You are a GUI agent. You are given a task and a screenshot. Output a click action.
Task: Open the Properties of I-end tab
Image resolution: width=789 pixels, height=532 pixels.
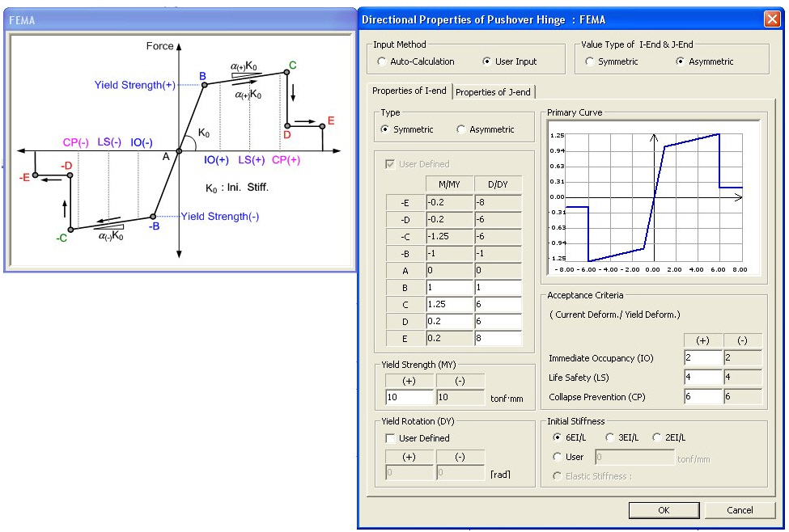click(409, 91)
